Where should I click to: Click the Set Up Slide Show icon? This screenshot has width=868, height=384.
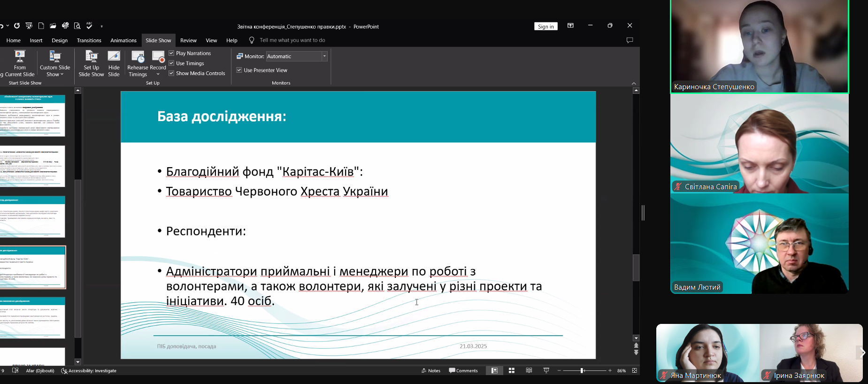91,57
